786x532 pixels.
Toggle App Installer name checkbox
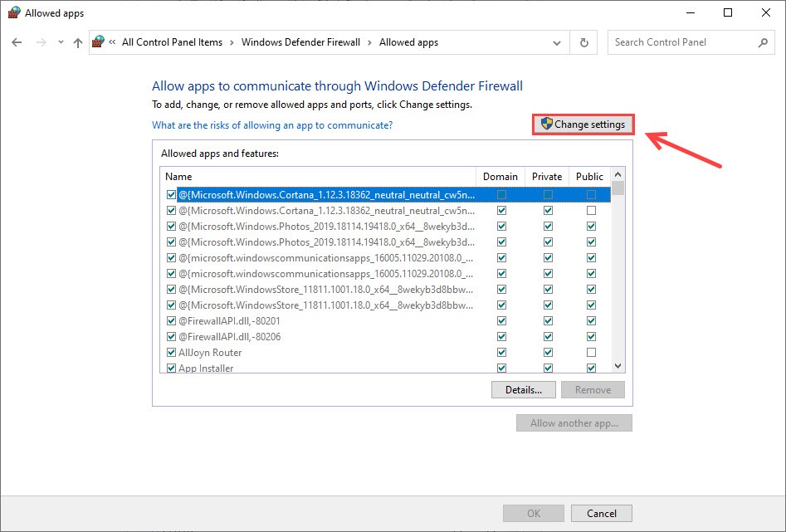pyautogui.click(x=171, y=368)
